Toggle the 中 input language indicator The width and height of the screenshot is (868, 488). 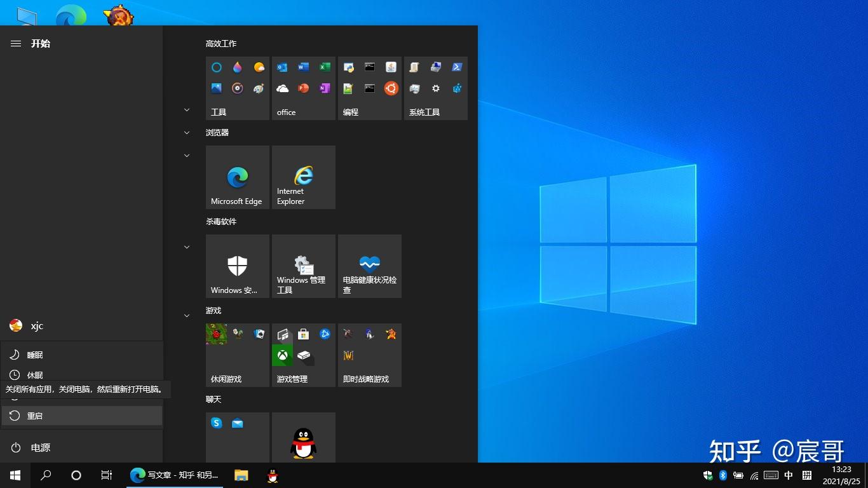pyautogui.click(x=789, y=475)
